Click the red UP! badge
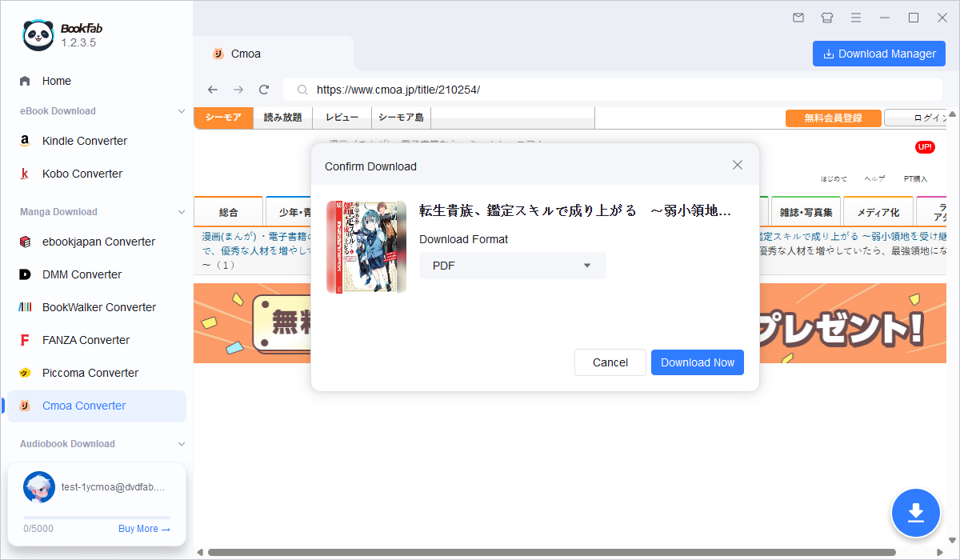 [x=925, y=147]
